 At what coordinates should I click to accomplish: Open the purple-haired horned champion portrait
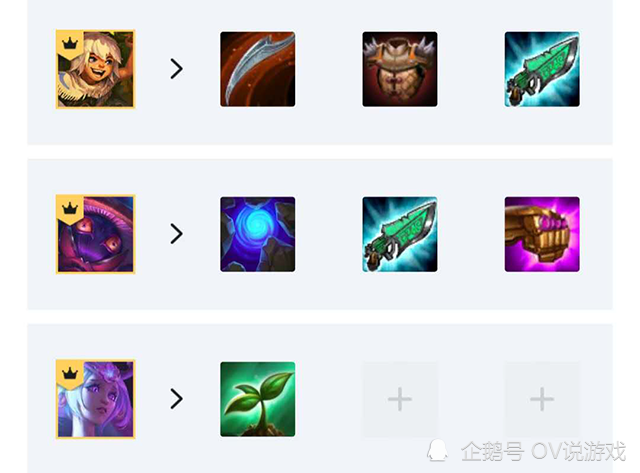pos(96,399)
